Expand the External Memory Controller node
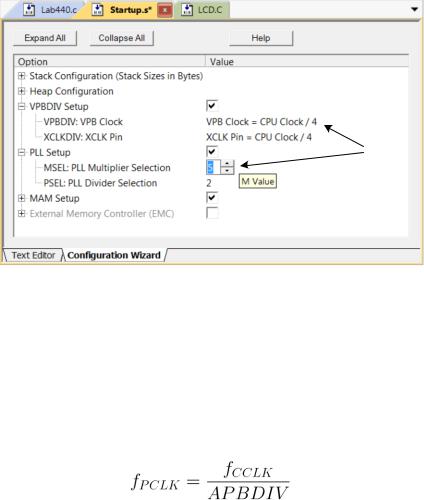 point(22,213)
